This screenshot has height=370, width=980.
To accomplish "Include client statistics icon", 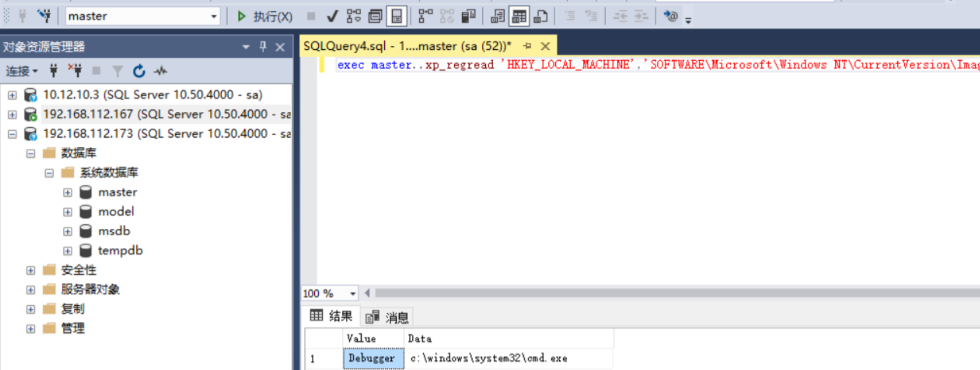I will tap(468, 17).
